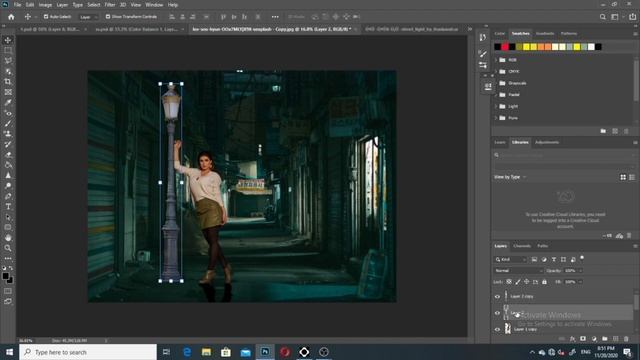Add a layer mask from Layers panel

click(583, 339)
